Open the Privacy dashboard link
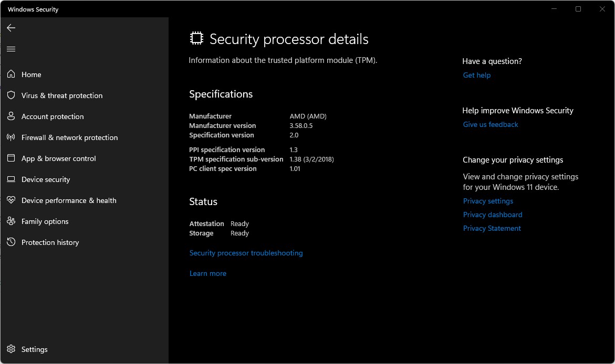The image size is (615, 364). (x=493, y=215)
